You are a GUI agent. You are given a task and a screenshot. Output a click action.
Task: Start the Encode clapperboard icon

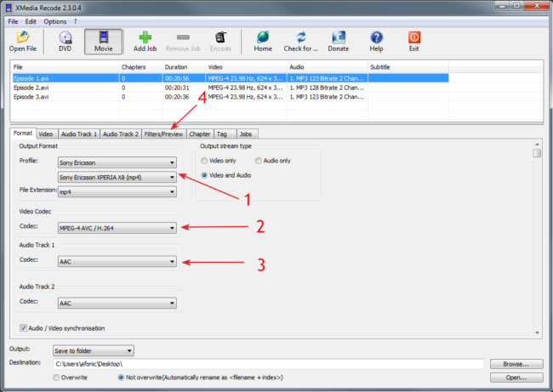pyautogui.click(x=221, y=37)
